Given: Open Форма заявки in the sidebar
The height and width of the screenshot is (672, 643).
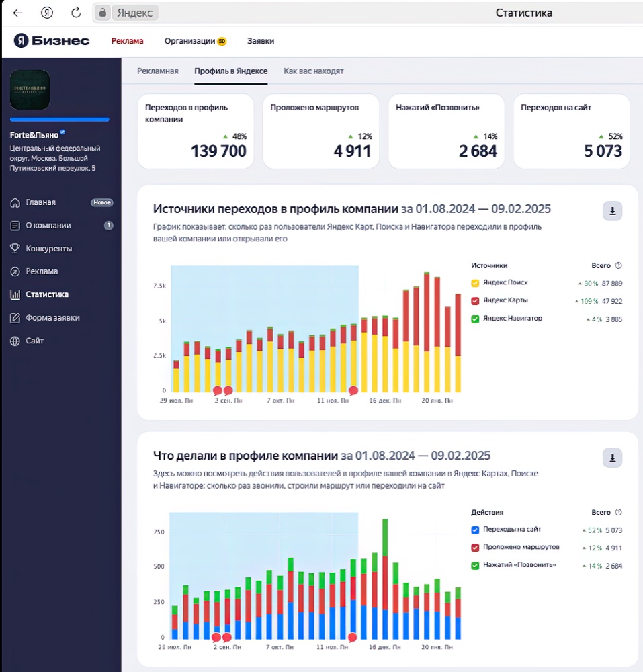Looking at the screenshot, I should (x=45, y=318).
